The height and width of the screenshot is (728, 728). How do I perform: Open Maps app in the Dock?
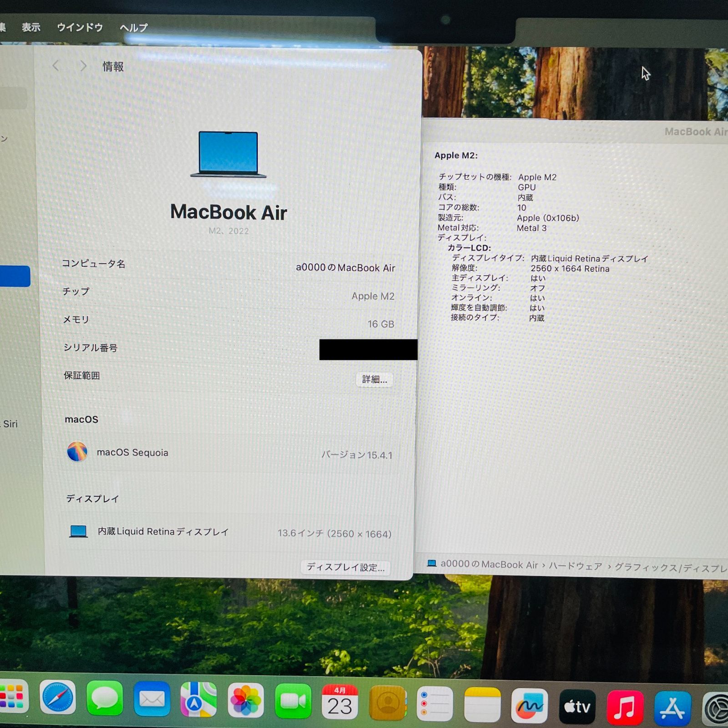(198, 699)
